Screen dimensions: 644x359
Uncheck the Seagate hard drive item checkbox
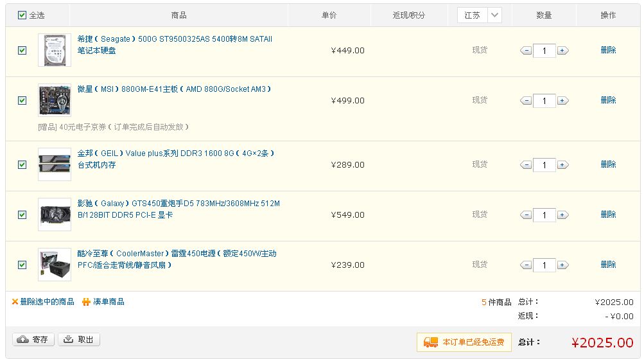(22, 50)
